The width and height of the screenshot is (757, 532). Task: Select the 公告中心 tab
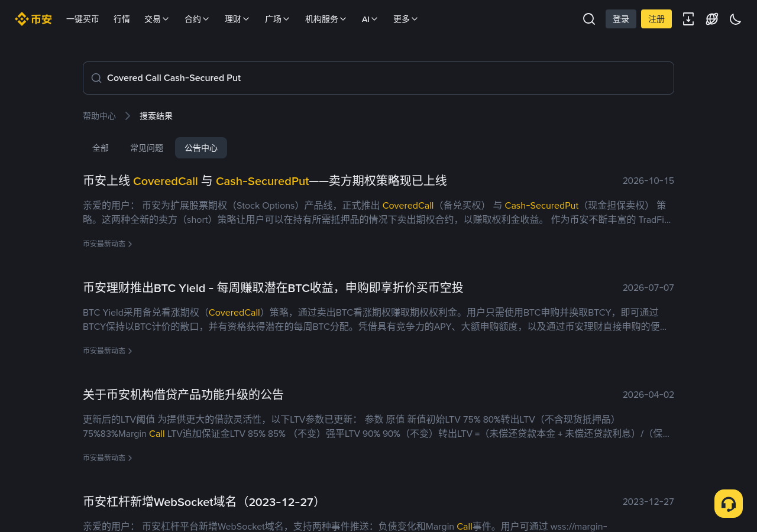pyautogui.click(x=201, y=148)
